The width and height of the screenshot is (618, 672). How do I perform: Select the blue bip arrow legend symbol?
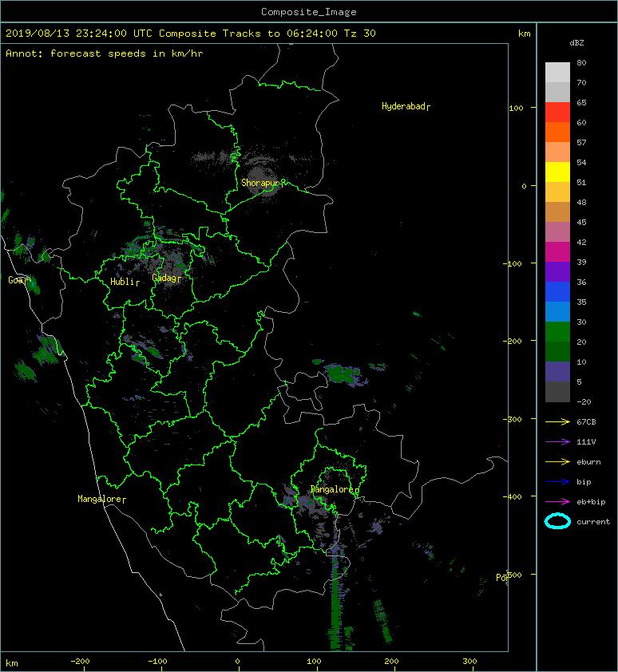pos(557,482)
